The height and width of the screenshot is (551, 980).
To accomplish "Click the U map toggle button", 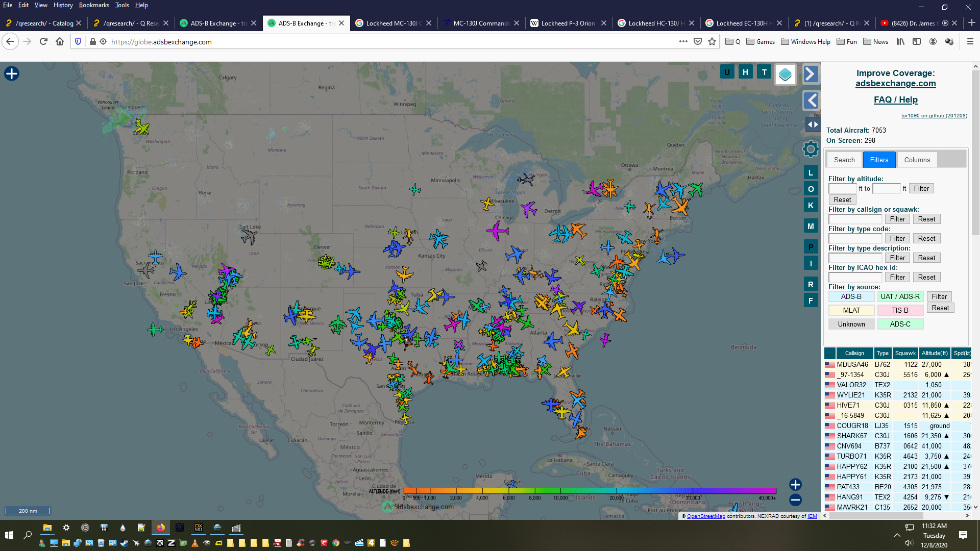I will (727, 72).
